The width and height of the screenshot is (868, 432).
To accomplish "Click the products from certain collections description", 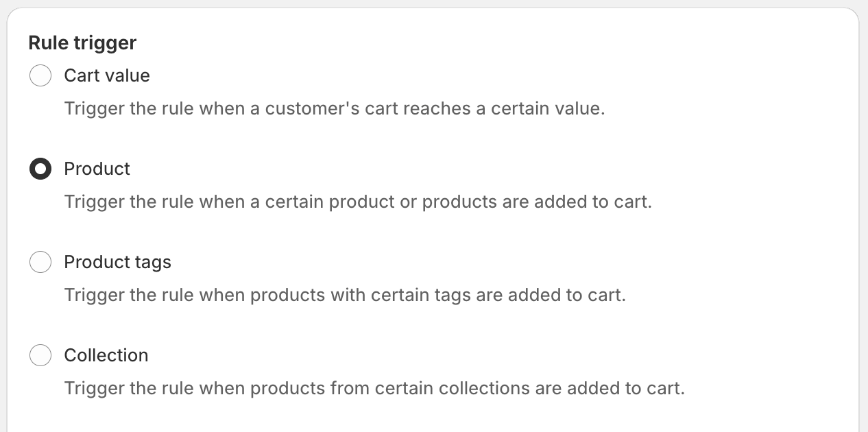I will coord(374,388).
